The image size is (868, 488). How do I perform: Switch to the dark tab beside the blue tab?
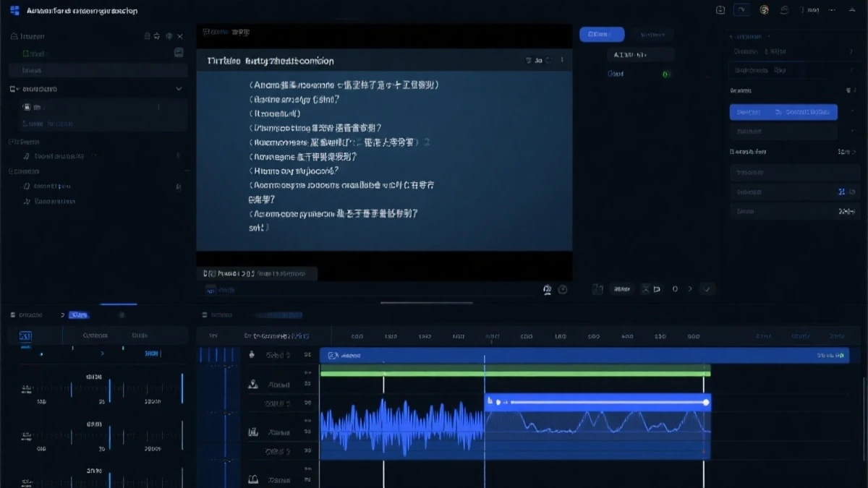[x=652, y=35]
